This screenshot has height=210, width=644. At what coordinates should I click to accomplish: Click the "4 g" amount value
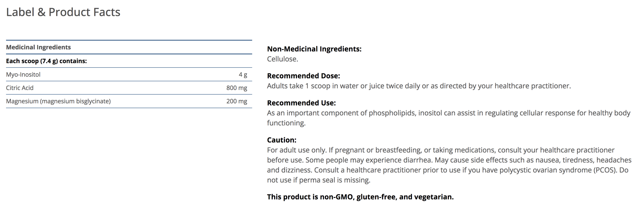(243, 75)
